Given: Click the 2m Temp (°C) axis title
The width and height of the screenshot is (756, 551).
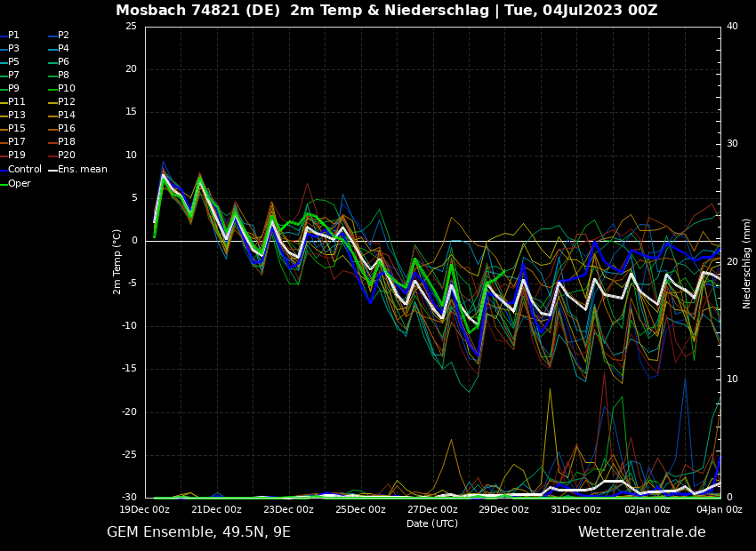Looking at the screenshot, I should tap(117, 261).
